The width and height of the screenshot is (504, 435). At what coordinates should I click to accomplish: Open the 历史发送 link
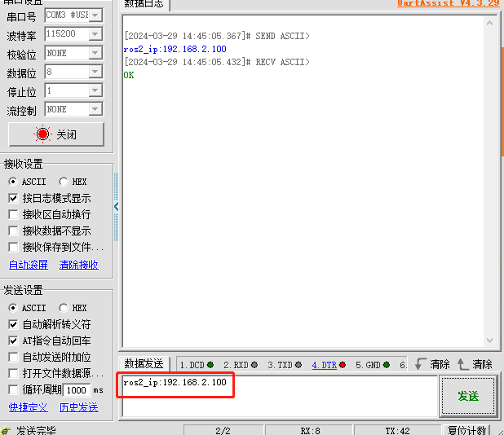(x=79, y=407)
